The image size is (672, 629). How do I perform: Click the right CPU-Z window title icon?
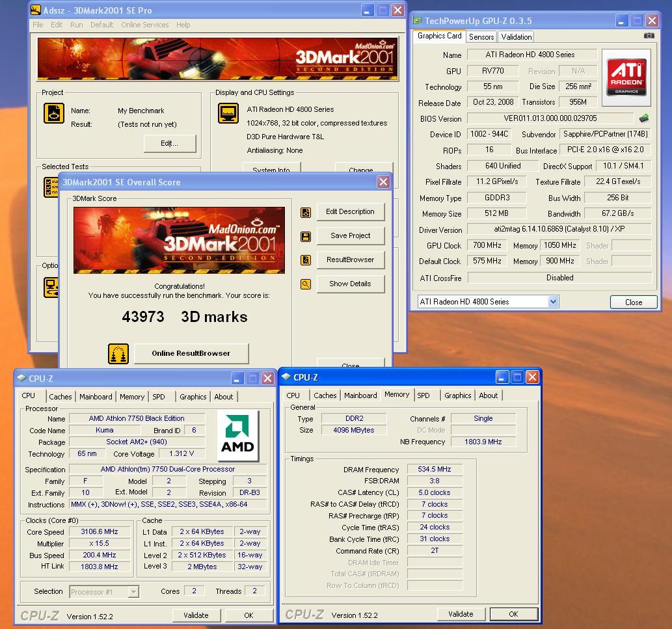point(286,377)
